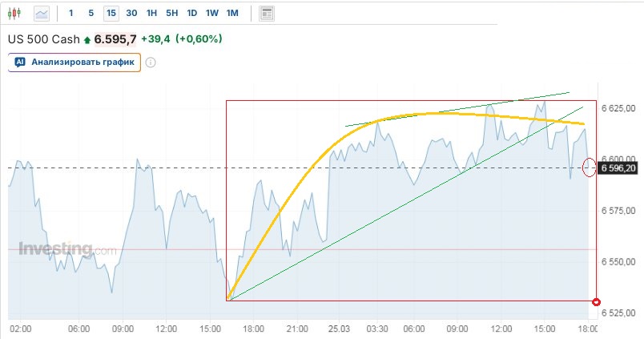The height and width of the screenshot is (339, 644).
Task: Show the 1W weekly timeframe
Action: [211, 13]
